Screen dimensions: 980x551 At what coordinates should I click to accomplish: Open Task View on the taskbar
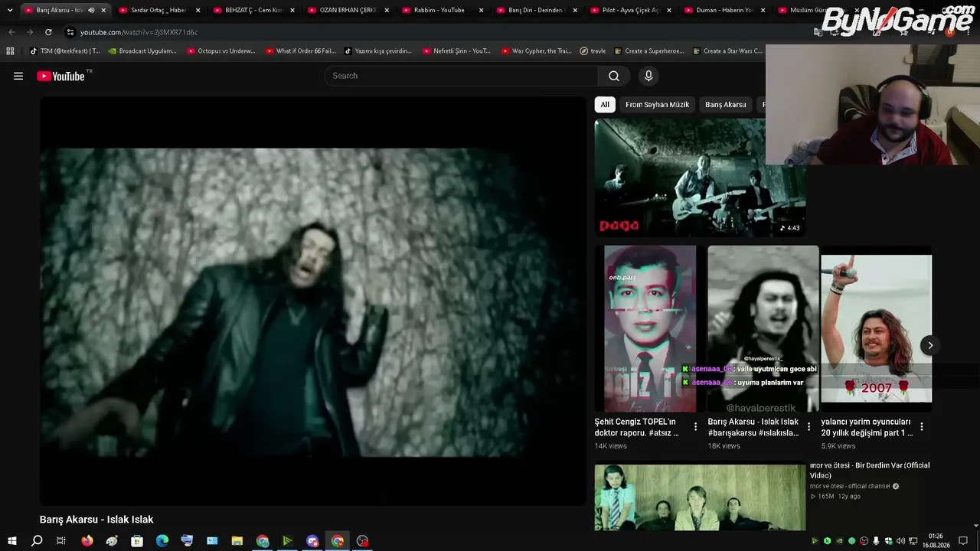(x=61, y=541)
